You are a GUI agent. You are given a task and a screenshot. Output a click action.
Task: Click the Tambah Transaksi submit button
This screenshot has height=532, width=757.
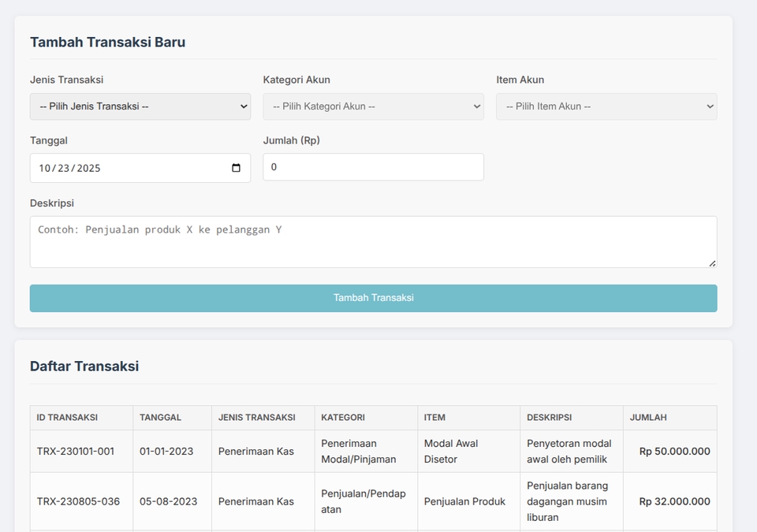pyautogui.click(x=373, y=298)
